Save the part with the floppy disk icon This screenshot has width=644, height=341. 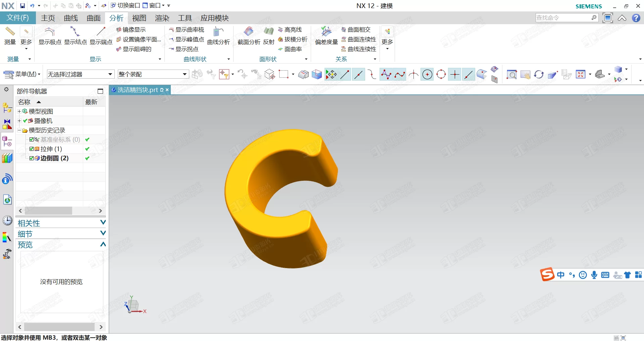22,6
